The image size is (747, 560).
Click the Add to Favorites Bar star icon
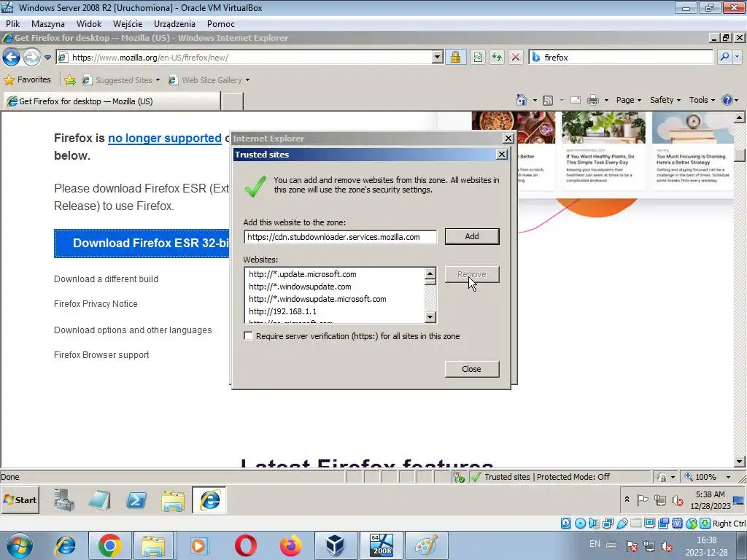[70, 80]
